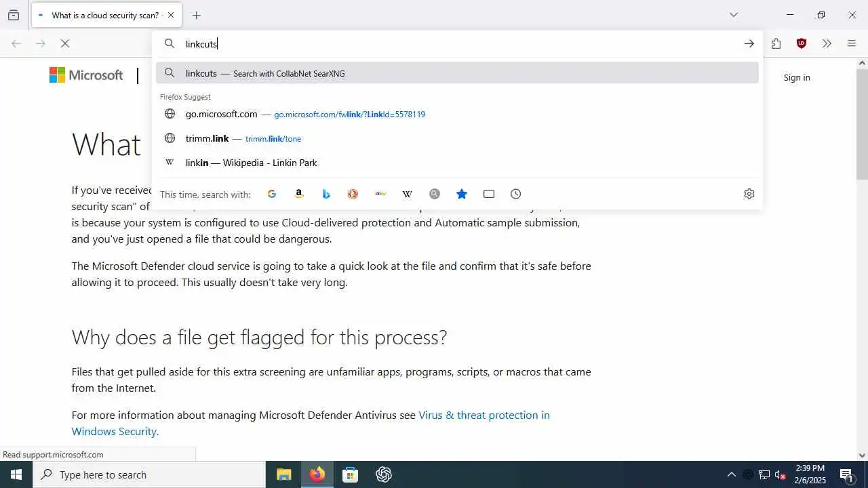Search history using the clock icon

pyautogui.click(x=516, y=194)
